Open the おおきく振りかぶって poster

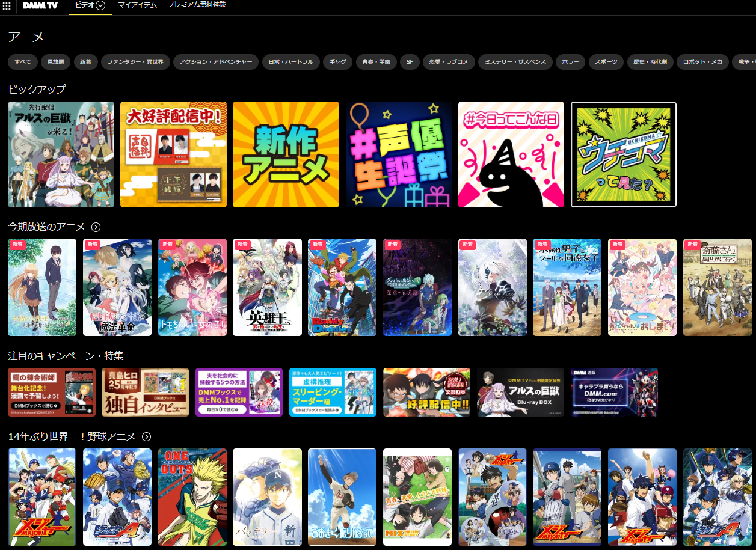(342, 497)
